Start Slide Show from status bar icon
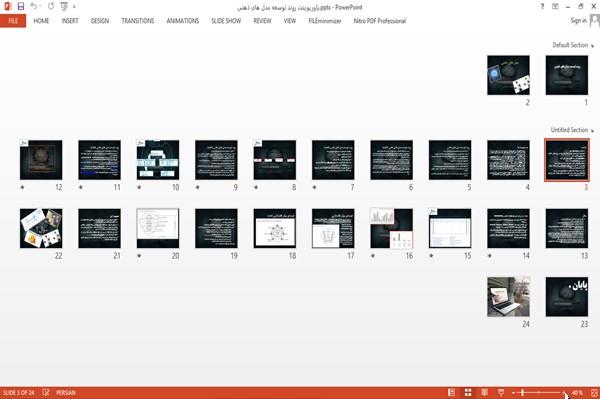The image size is (600, 399). point(501,392)
